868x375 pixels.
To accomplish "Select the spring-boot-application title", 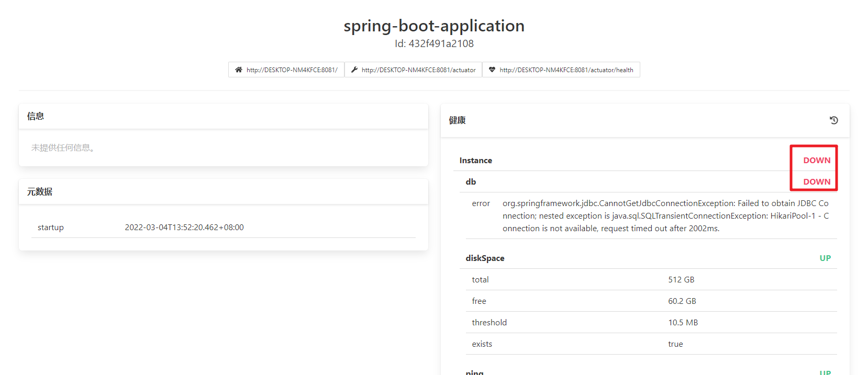I will tap(434, 26).
